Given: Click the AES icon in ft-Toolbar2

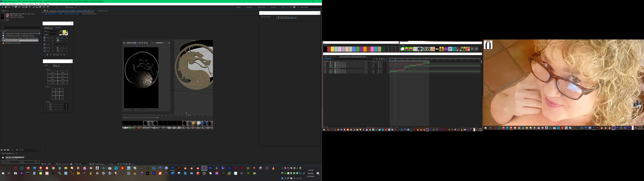Looking at the screenshot, I should 472,49.
